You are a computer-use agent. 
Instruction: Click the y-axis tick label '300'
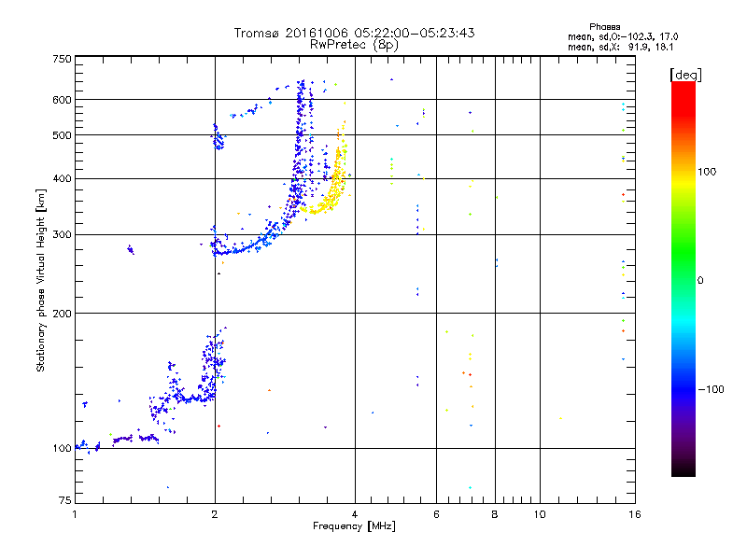pyautogui.click(x=62, y=235)
